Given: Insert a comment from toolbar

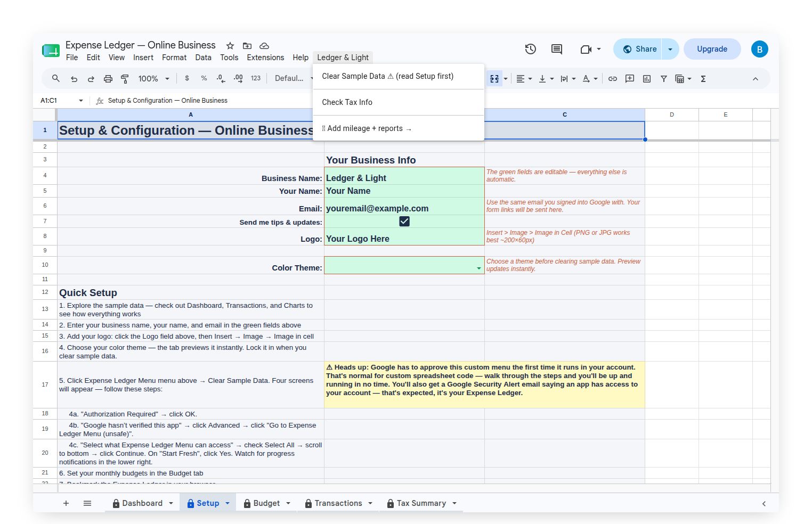Looking at the screenshot, I should pos(630,79).
